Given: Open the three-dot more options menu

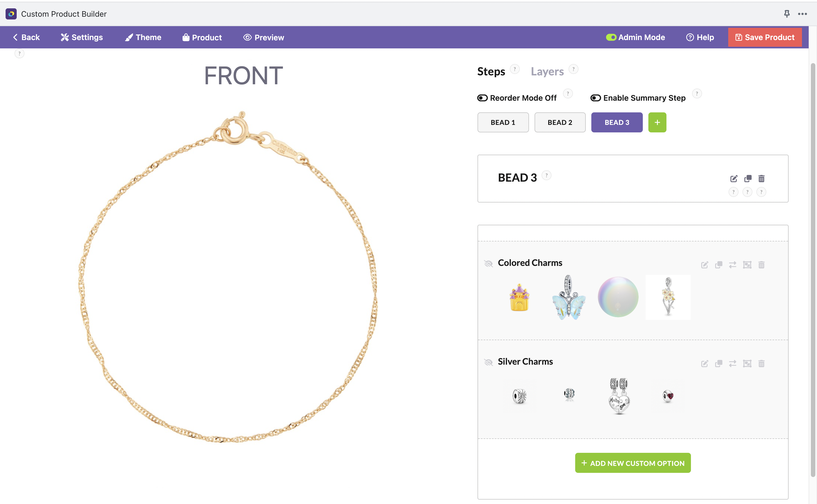Looking at the screenshot, I should (x=802, y=14).
